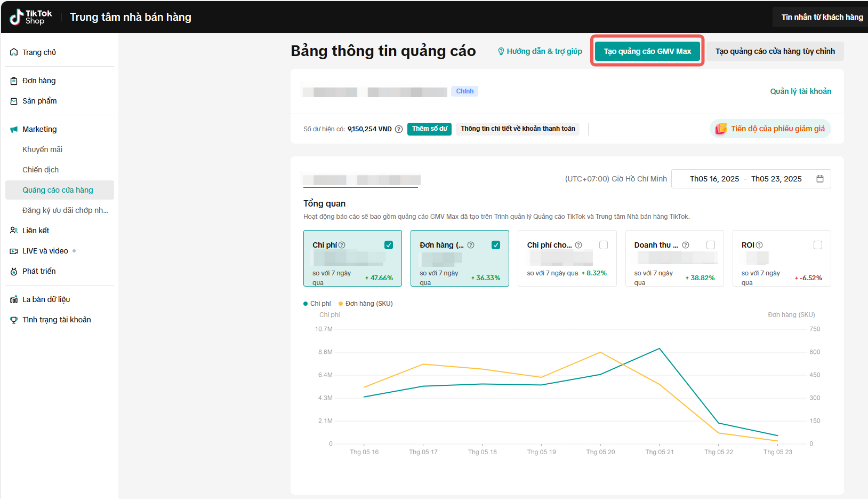The width and height of the screenshot is (868, 499).
Task: Uncheck the Chi phí metric checkbox
Action: [389, 245]
